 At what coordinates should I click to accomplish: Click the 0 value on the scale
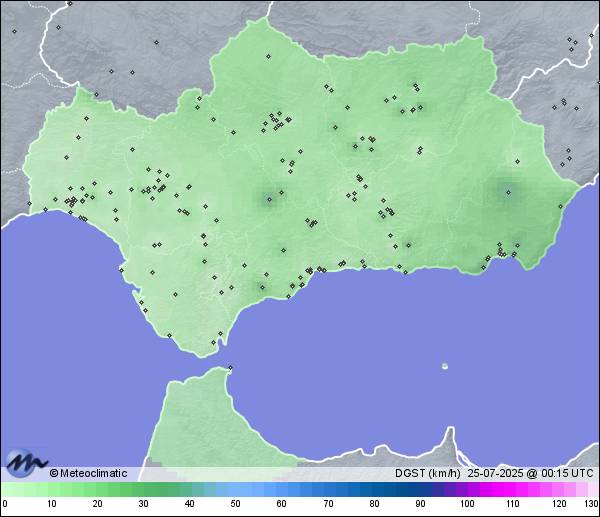(x=5, y=504)
